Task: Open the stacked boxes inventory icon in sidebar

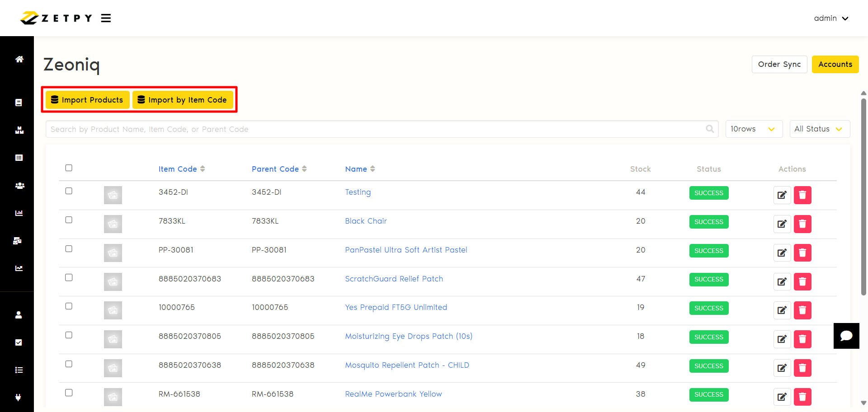Action: (19, 130)
